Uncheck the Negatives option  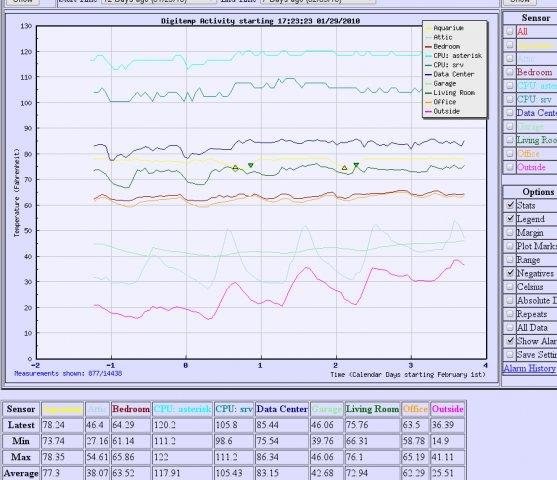coord(510,273)
